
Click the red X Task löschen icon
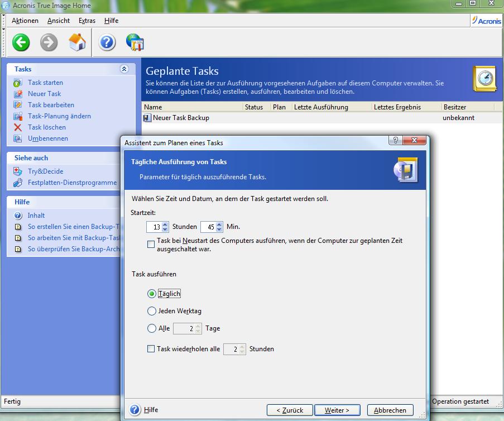click(18, 127)
